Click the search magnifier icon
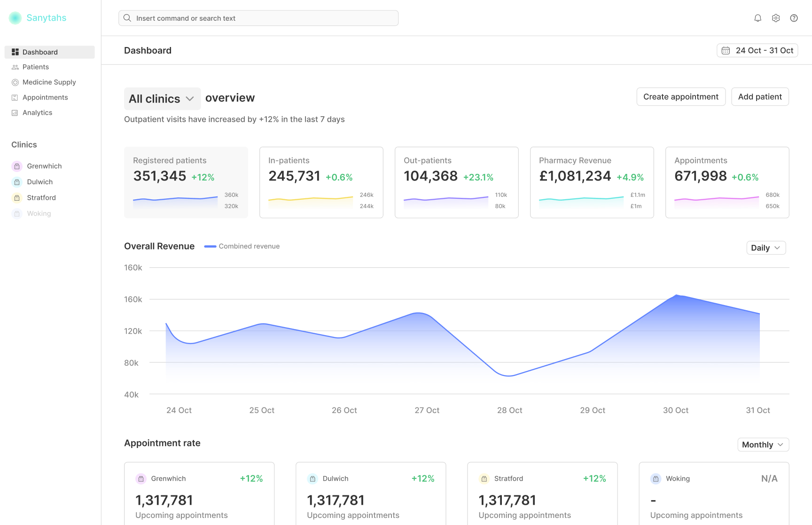This screenshot has width=812, height=525. [x=127, y=18]
